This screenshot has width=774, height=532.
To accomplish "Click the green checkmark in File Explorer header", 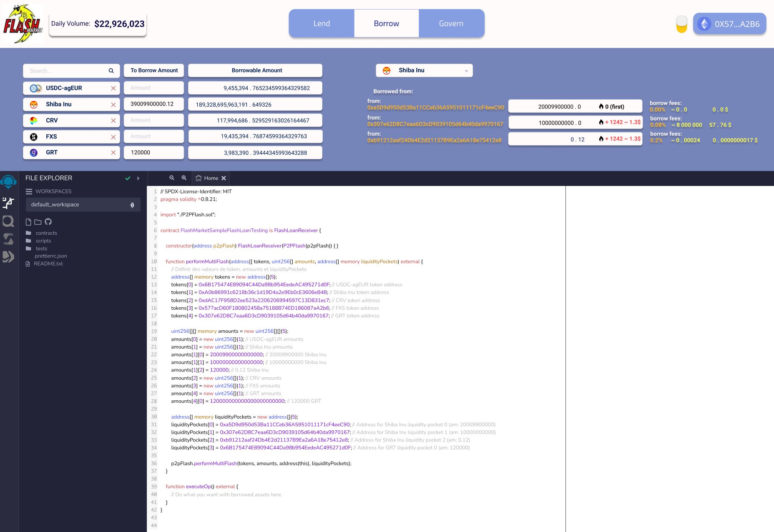I will pos(128,178).
